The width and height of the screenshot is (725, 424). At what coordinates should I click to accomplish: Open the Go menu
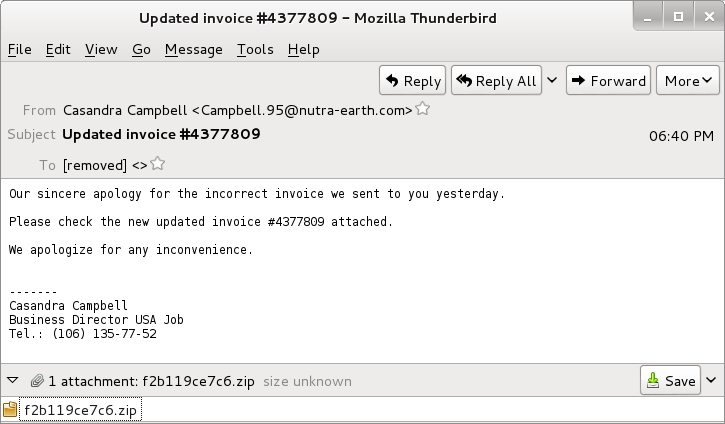click(x=141, y=49)
